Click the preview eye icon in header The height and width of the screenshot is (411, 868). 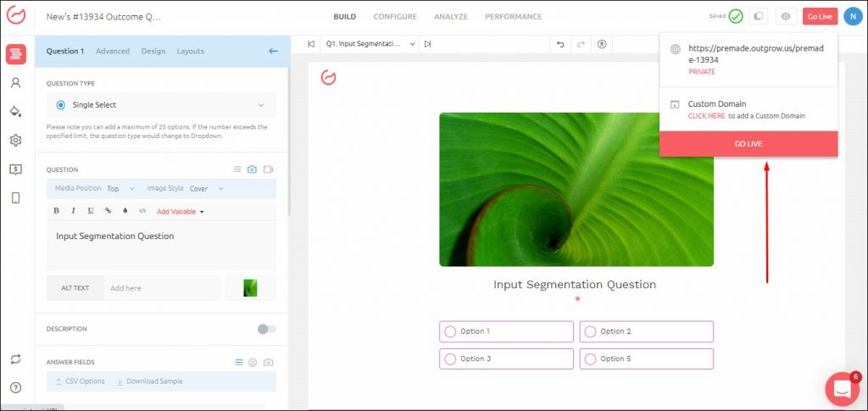(x=787, y=16)
